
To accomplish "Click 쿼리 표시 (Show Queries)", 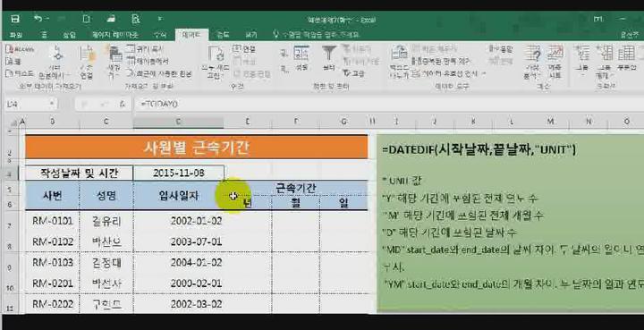I will click(x=146, y=49).
